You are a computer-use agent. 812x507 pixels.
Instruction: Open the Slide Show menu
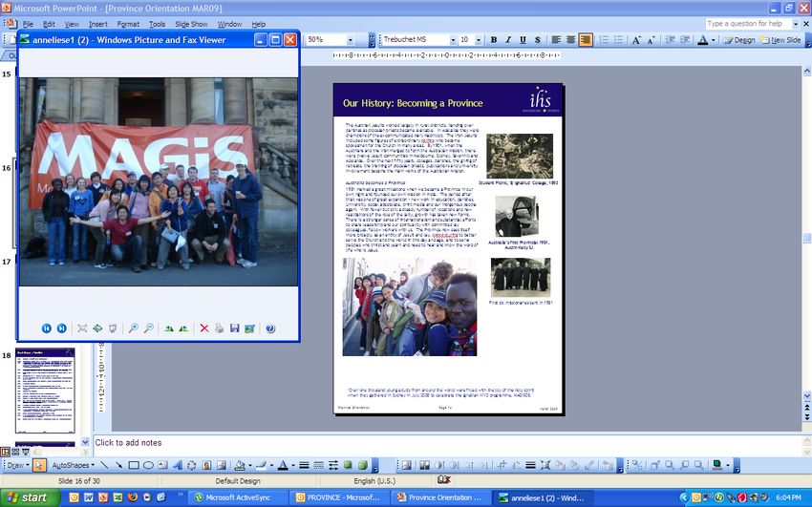point(191,24)
